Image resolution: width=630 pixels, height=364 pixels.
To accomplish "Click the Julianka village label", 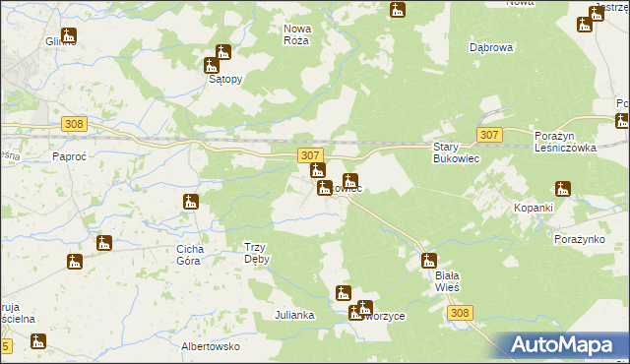I will (x=294, y=315).
